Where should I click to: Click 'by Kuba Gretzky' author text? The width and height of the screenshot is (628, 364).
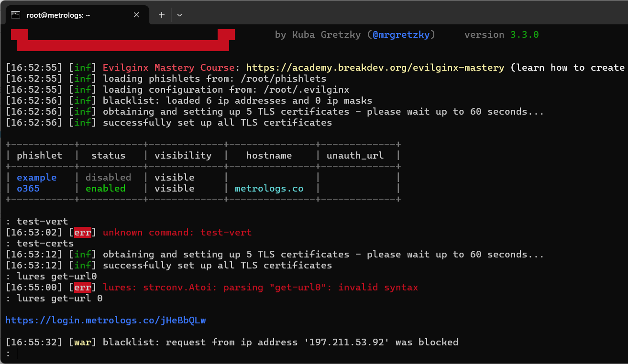318,34
